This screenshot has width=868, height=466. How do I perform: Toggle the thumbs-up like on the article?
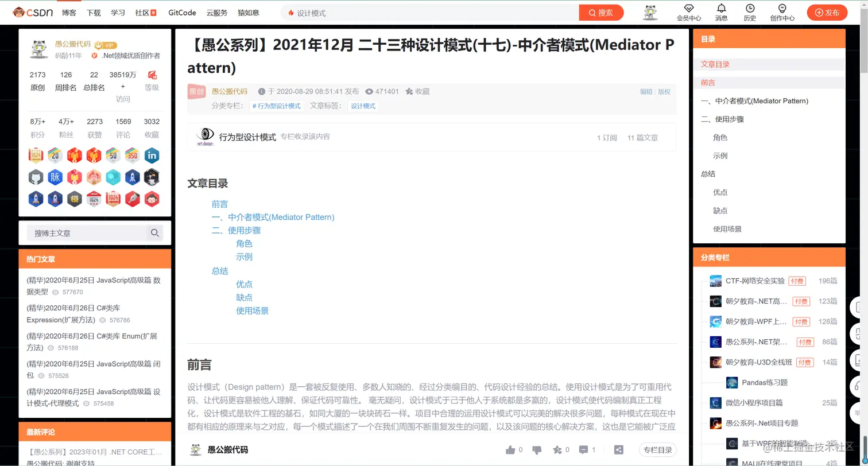coord(510,450)
